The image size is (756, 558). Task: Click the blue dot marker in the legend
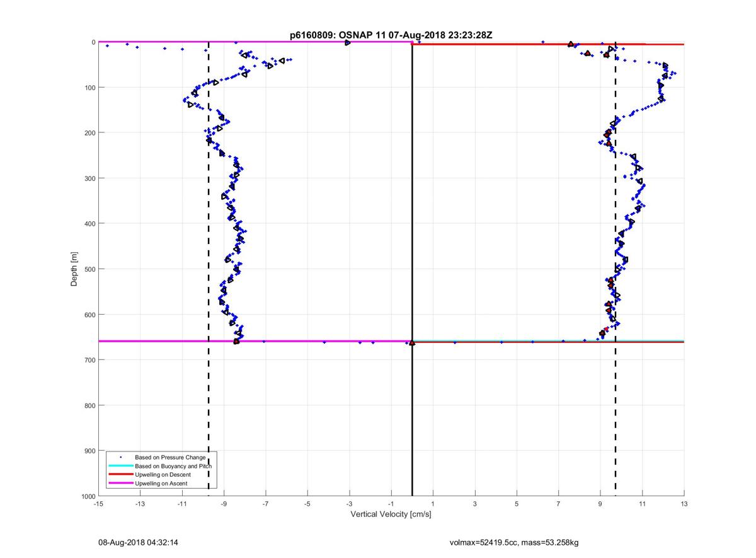(x=120, y=456)
